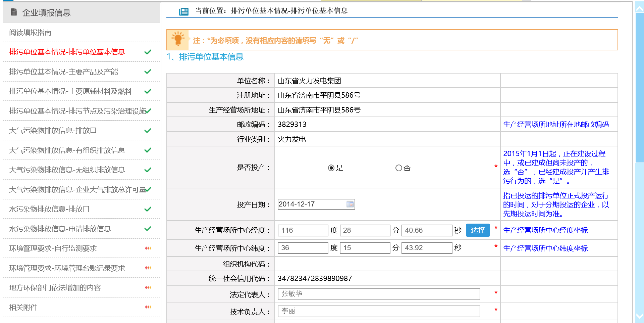Go to 大气污染物排放信息-有组织排放信息
The image size is (644, 323).
[x=67, y=150]
